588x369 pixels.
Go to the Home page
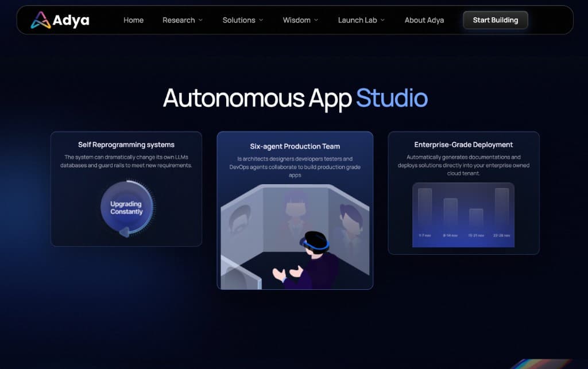133,20
